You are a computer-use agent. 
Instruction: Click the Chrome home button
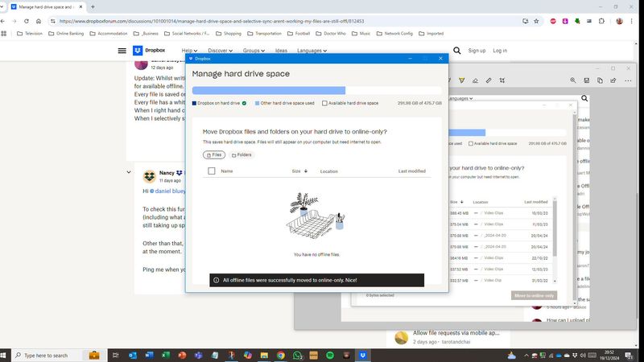pyautogui.click(x=39, y=21)
